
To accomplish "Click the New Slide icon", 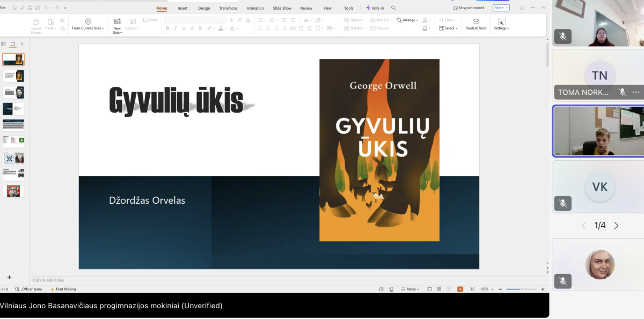I will coord(117,21).
